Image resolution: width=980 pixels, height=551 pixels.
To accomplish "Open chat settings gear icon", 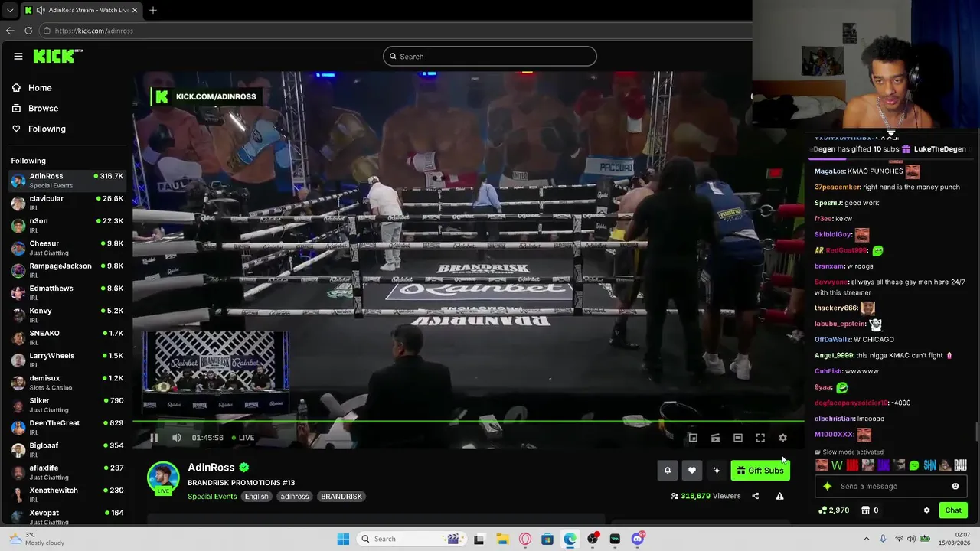I will click(926, 510).
